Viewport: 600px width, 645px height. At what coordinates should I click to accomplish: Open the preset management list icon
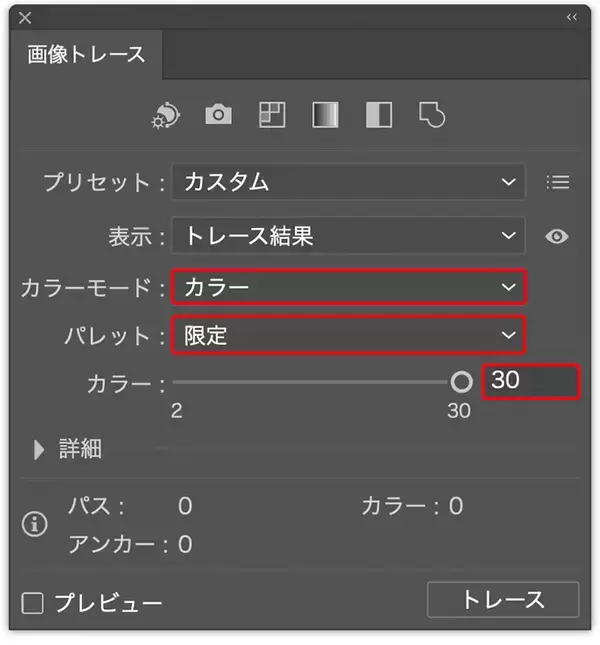pos(558,182)
